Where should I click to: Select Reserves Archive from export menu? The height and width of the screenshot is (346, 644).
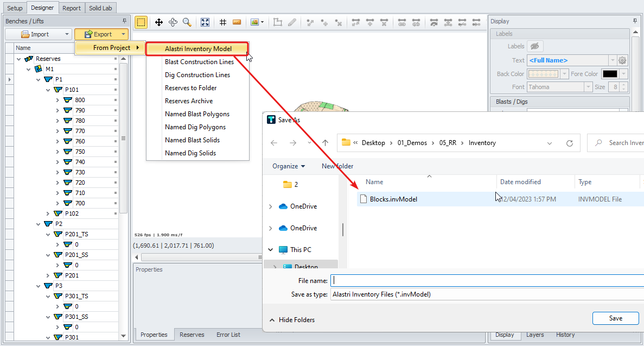[x=189, y=101]
